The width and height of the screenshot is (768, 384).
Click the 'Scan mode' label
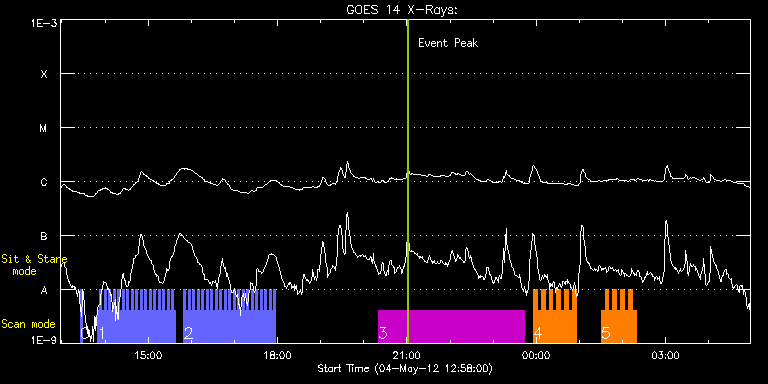28,324
